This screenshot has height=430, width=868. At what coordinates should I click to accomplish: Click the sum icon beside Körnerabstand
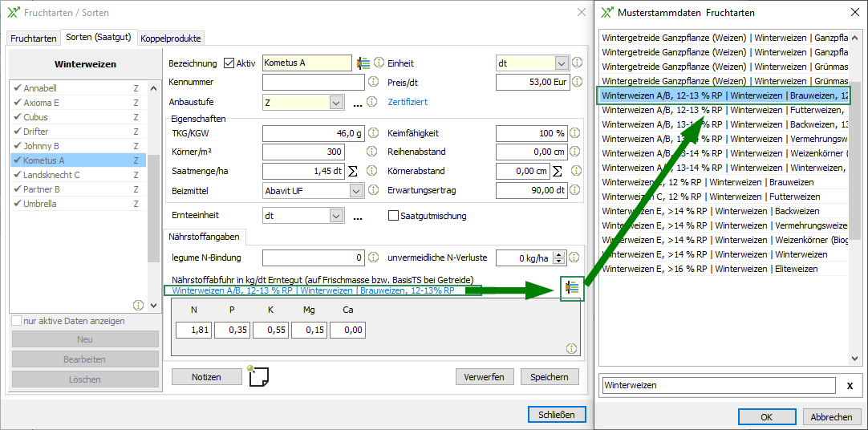tap(558, 171)
